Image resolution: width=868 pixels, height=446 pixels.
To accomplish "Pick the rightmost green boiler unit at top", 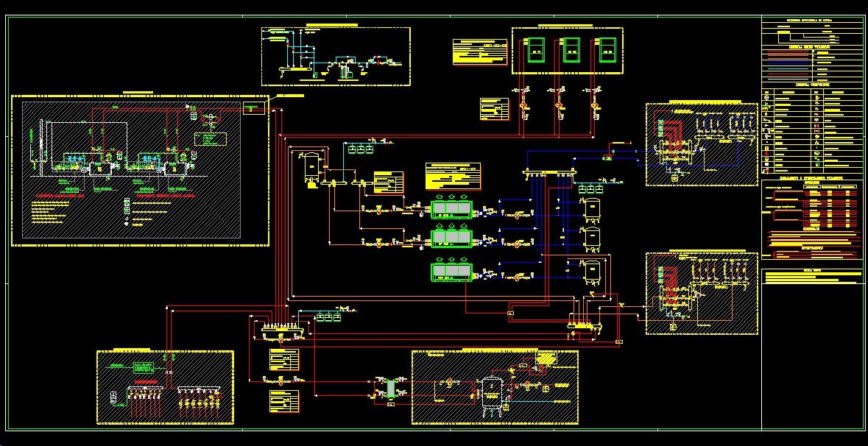I will click(607, 50).
